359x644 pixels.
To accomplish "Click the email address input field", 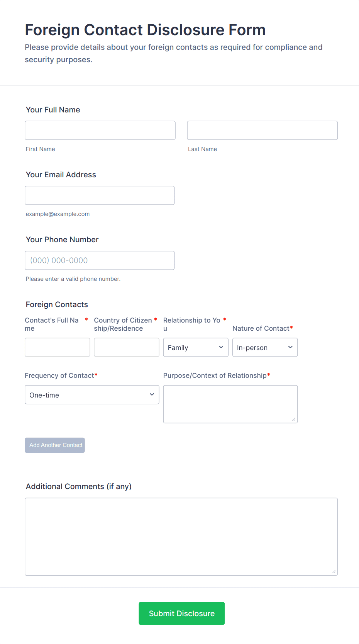I will (x=100, y=195).
